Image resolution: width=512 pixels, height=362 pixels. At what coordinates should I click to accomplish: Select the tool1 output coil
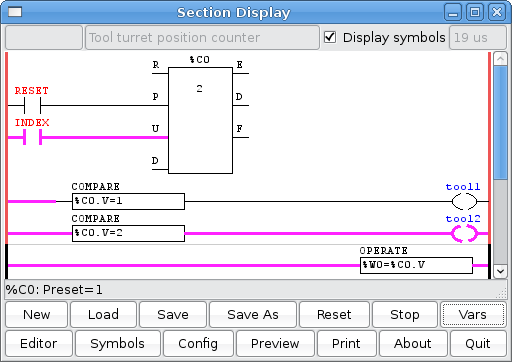(464, 201)
